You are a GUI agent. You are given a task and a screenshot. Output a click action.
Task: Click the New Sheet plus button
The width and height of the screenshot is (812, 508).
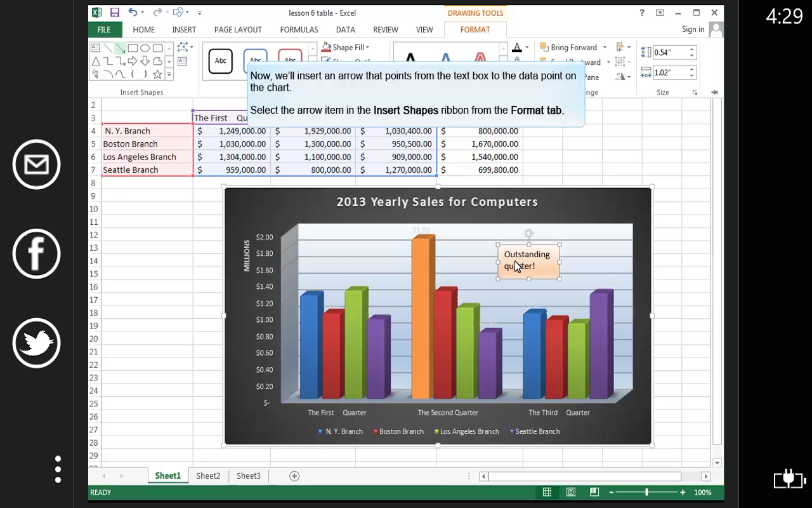point(293,475)
